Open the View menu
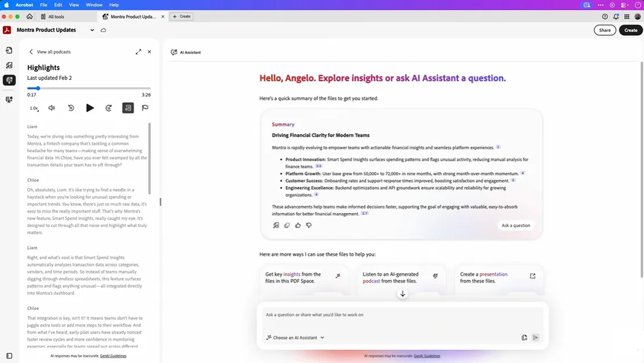This screenshot has width=644, height=363. coord(74,5)
